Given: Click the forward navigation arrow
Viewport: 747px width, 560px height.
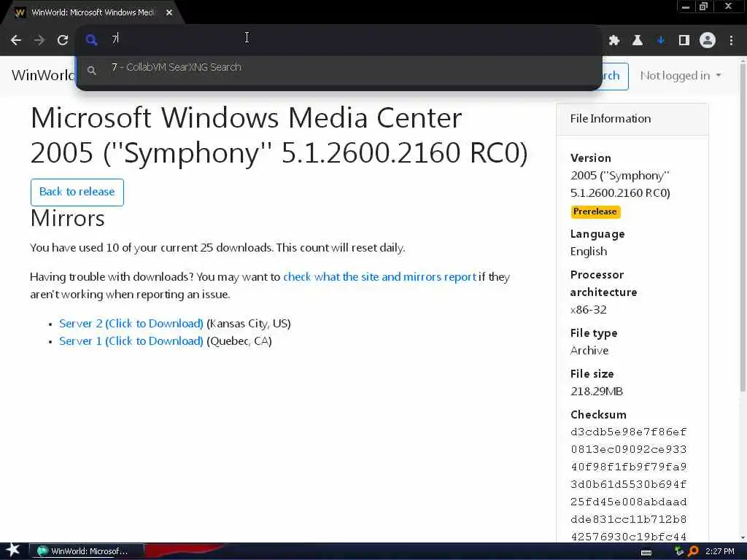Looking at the screenshot, I should point(39,40).
